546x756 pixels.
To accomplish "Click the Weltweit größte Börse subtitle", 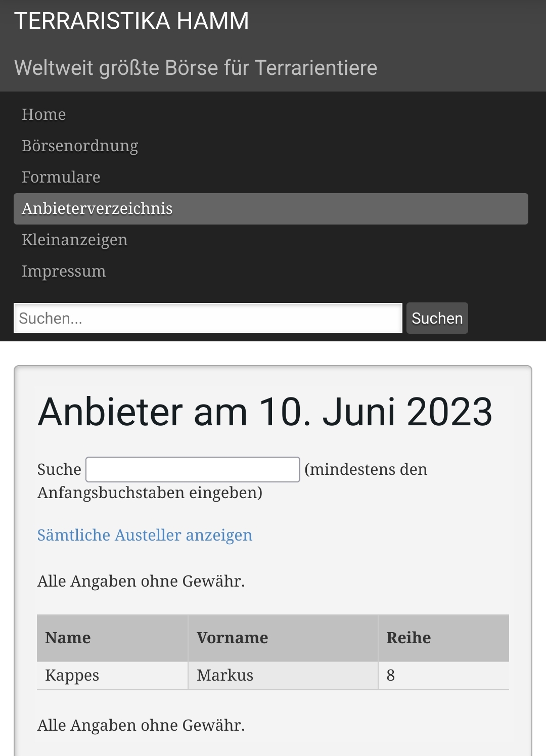I will pyautogui.click(x=196, y=68).
